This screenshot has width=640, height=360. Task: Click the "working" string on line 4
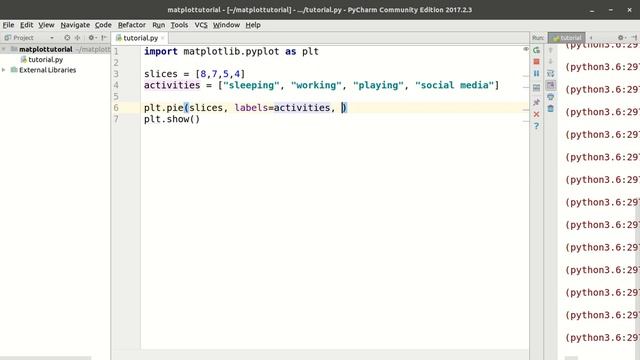316,85
